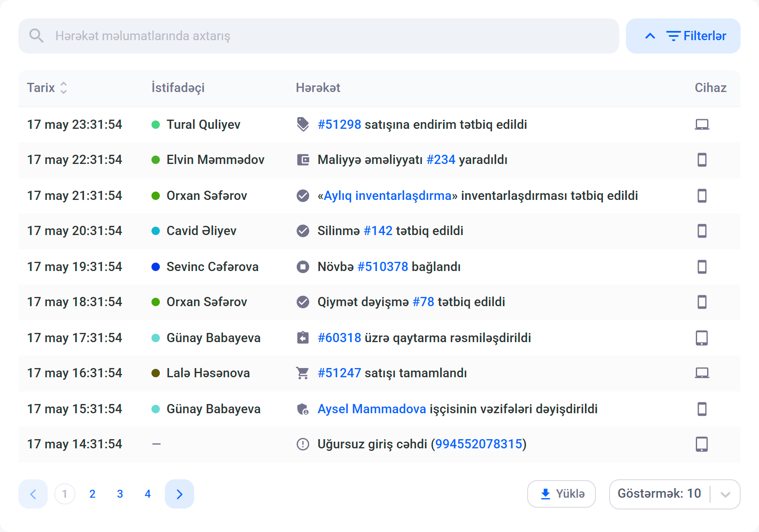The height and width of the screenshot is (532, 759).
Task: Open return link #60318
Action: click(x=339, y=338)
